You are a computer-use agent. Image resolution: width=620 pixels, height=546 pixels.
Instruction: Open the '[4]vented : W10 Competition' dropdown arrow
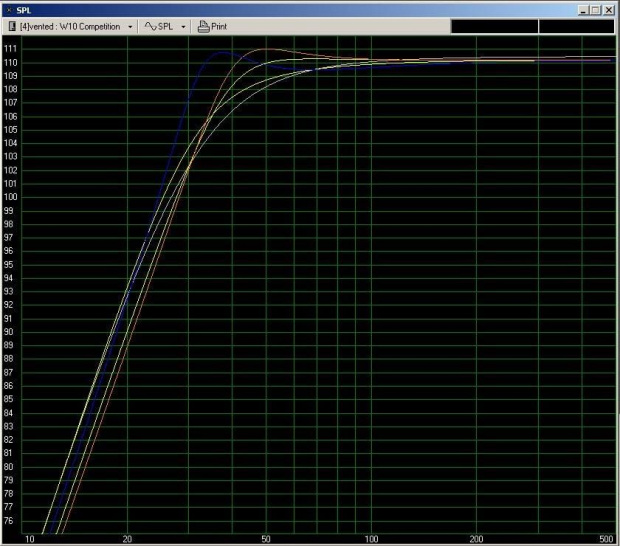(130, 27)
